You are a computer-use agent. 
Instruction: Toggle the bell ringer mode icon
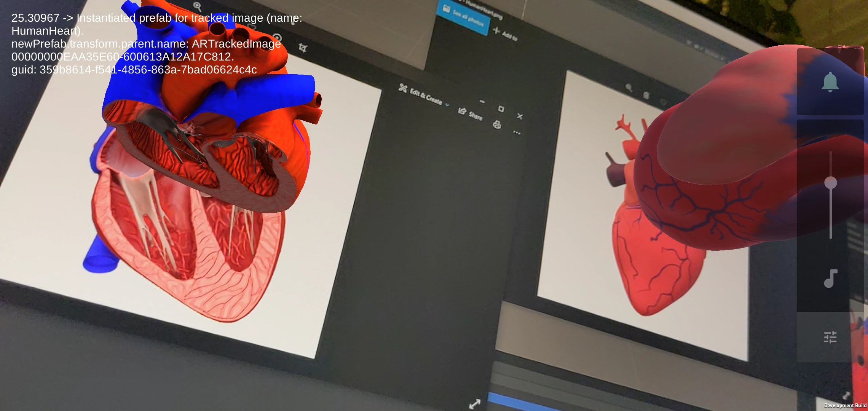[830, 82]
